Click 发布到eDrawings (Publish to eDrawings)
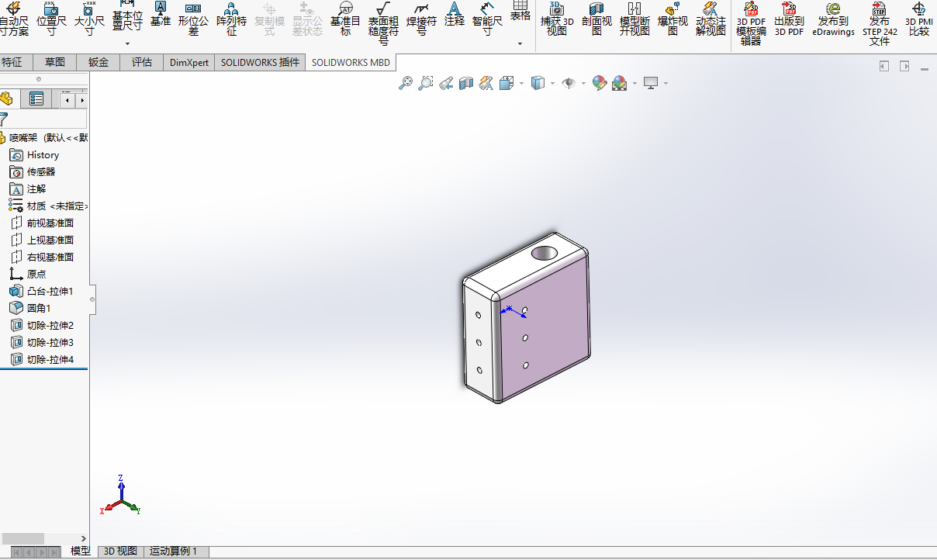The height and width of the screenshot is (560, 937). click(834, 19)
